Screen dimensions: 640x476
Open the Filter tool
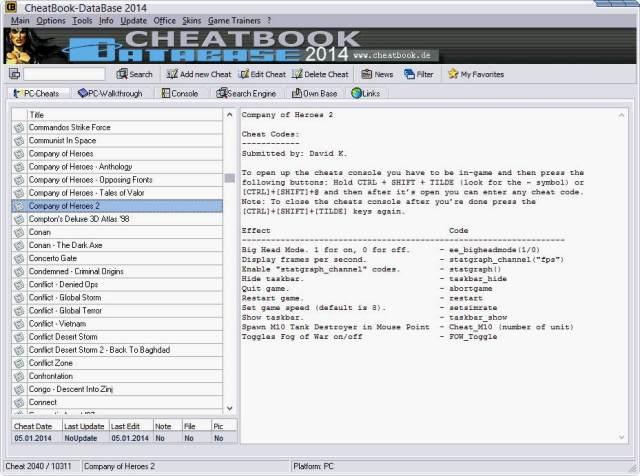coord(418,74)
